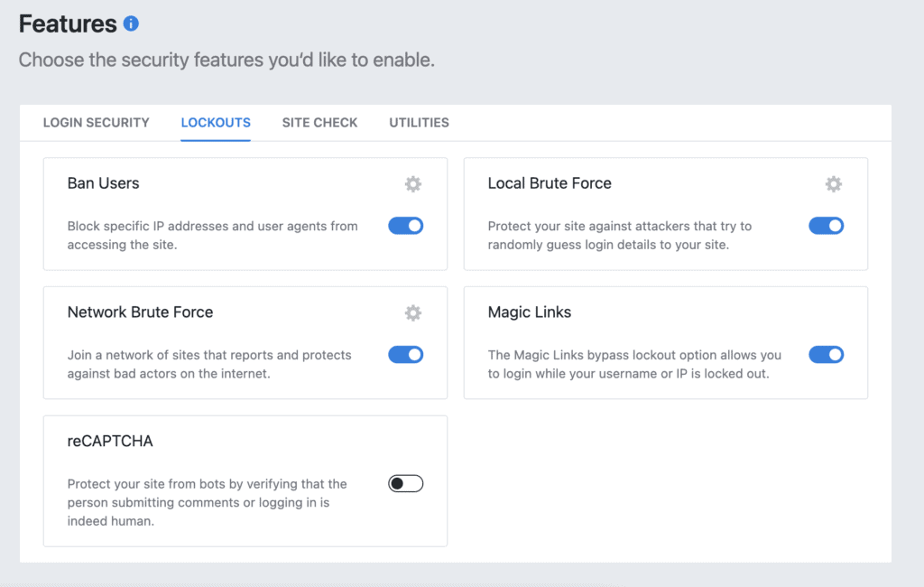Click the Local Brute Force title
The image size is (924, 587).
pyautogui.click(x=550, y=183)
